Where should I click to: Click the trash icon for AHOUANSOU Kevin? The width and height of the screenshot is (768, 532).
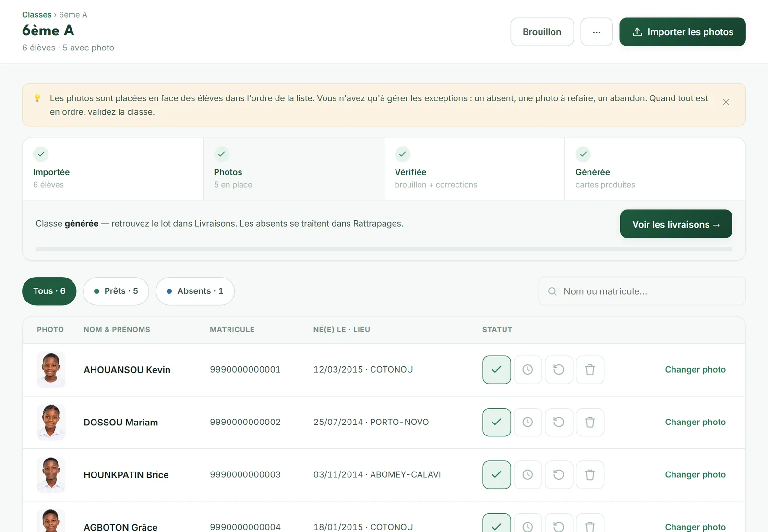click(590, 370)
